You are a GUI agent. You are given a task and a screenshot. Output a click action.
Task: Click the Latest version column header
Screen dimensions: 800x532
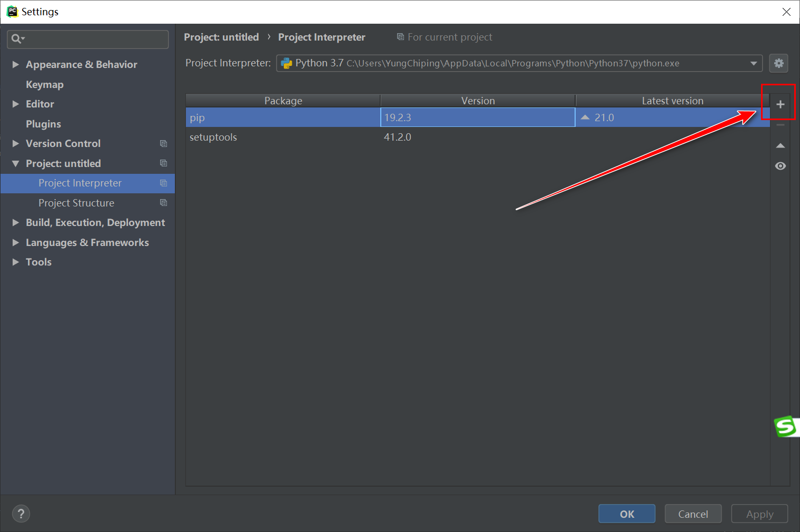673,101
